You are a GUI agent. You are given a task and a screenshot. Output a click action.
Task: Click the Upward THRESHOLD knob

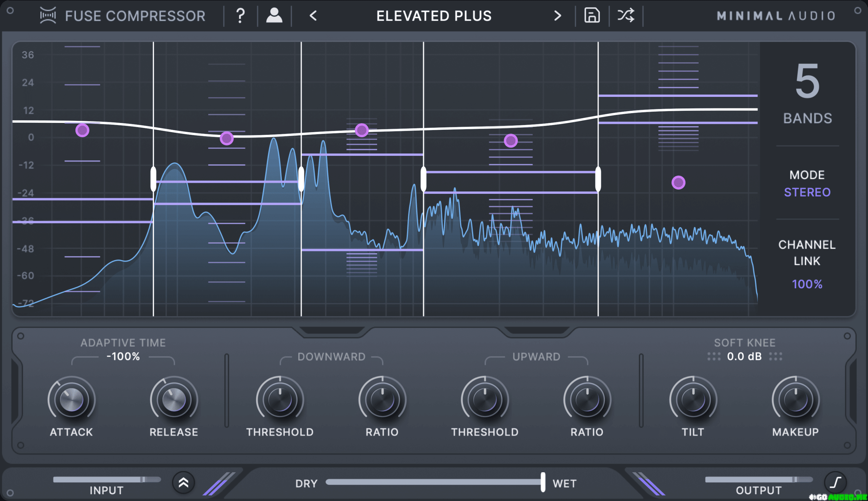click(x=485, y=399)
